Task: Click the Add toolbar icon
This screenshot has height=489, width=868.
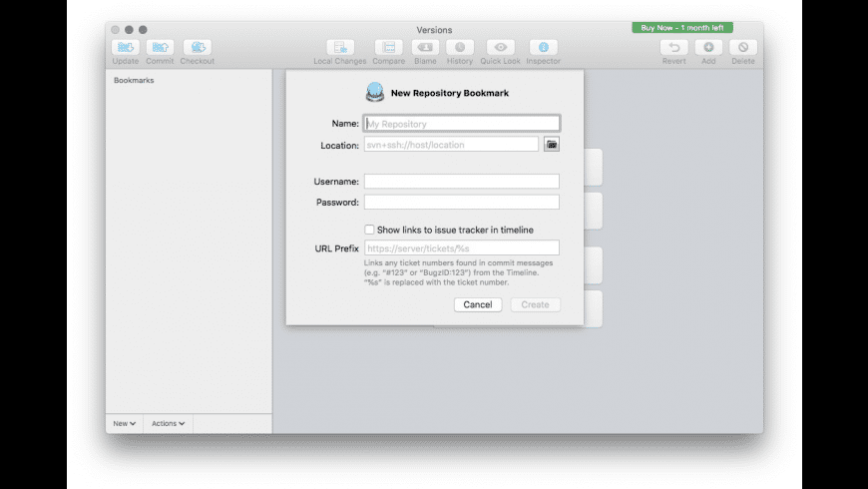Action: pyautogui.click(x=708, y=48)
